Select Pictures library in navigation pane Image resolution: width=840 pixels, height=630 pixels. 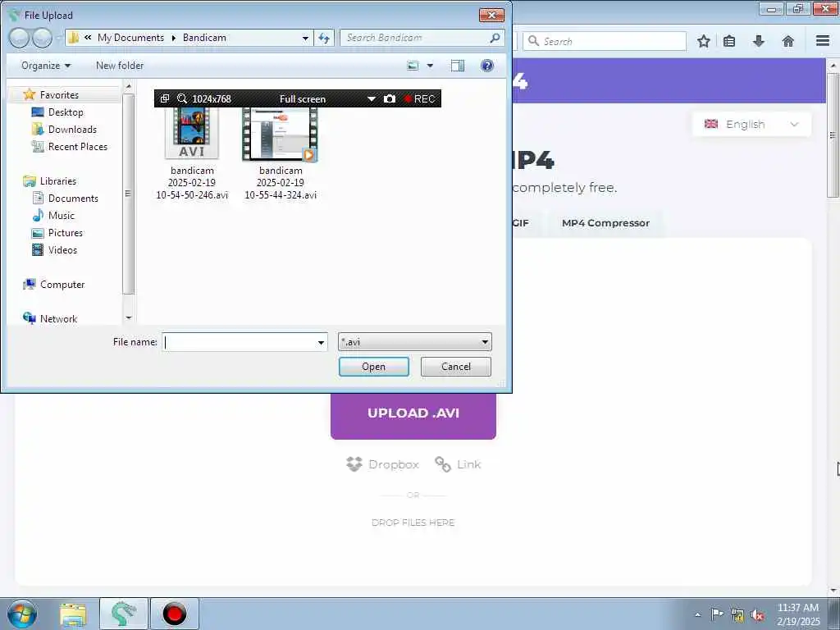click(x=66, y=232)
